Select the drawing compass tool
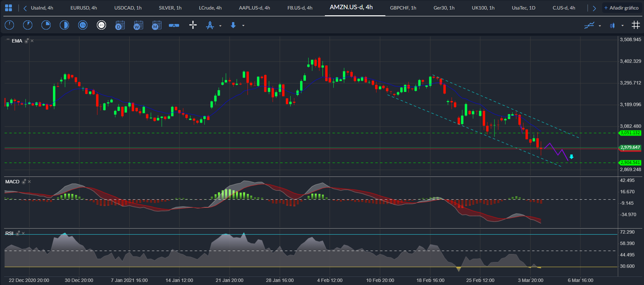 coord(210,25)
